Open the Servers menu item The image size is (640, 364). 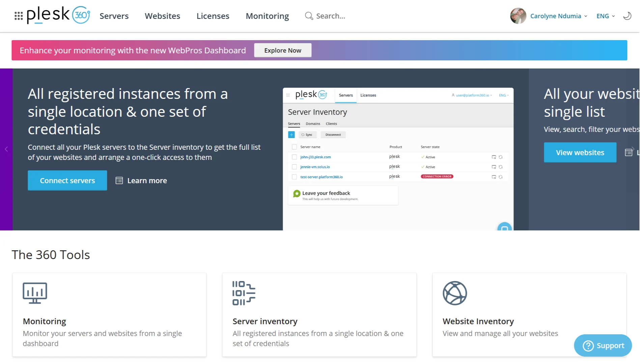(x=114, y=16)
